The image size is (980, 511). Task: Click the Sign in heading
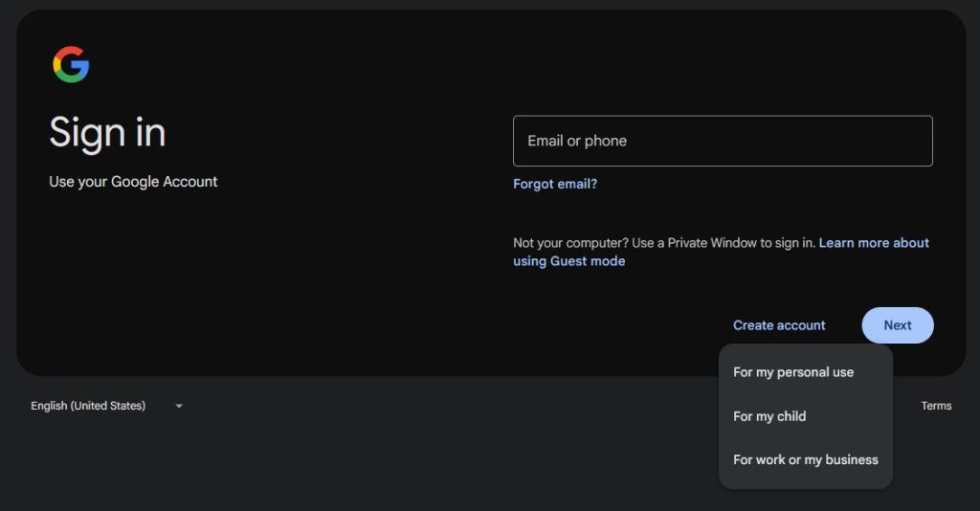point(107,132)
